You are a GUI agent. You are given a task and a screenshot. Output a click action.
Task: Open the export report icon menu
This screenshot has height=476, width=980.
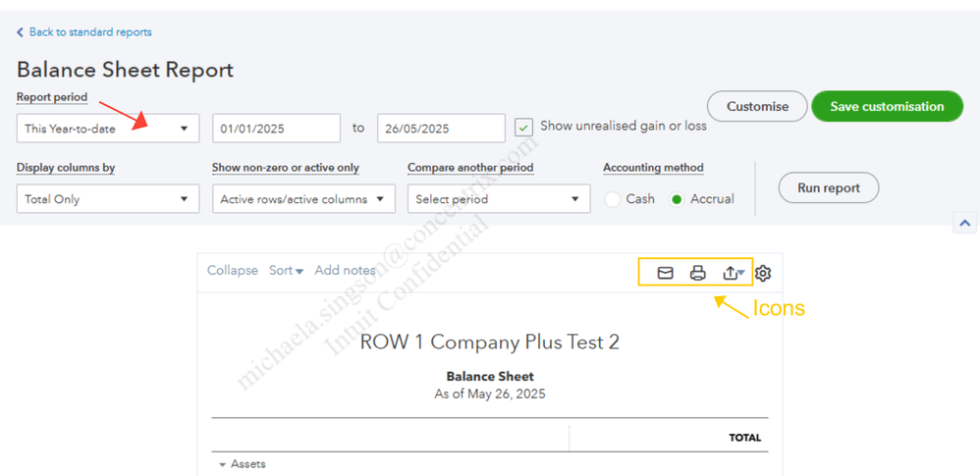point(734,273)
